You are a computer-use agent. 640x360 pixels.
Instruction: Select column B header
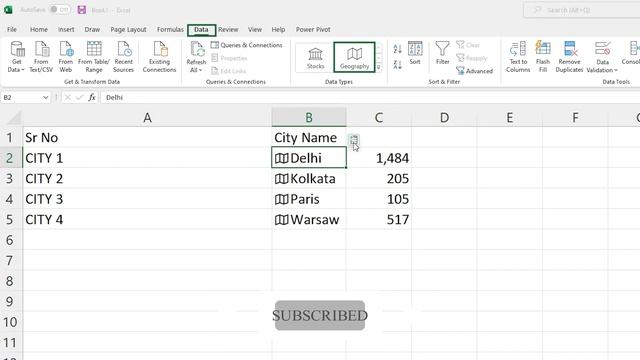[309, 118]
